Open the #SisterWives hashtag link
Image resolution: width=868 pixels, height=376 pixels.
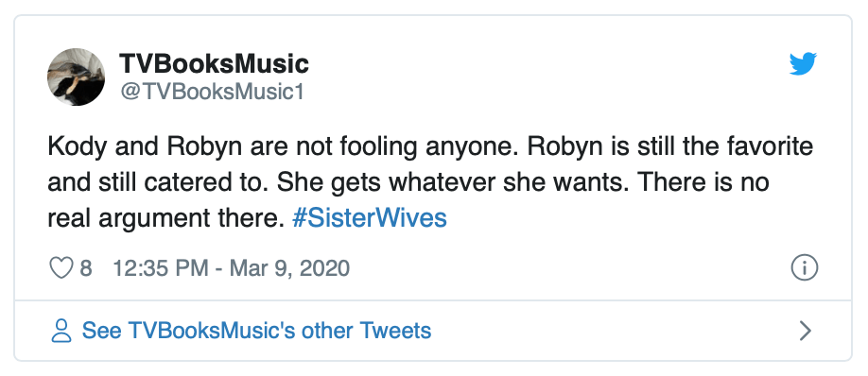coord(370,218)
